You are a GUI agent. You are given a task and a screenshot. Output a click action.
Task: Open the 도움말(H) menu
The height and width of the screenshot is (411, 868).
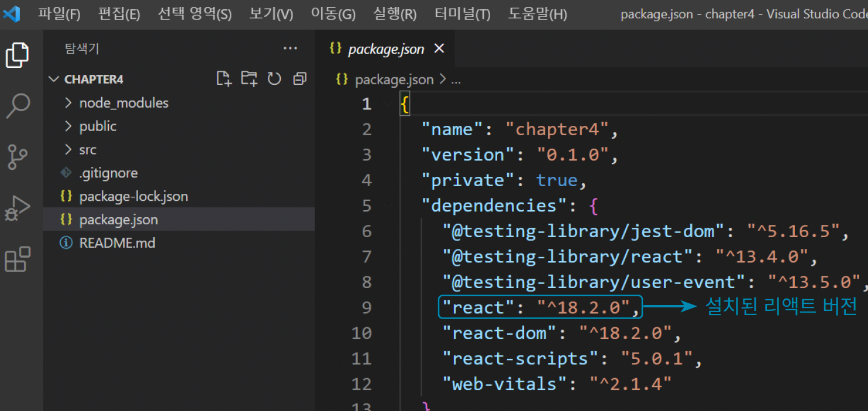pyautogui.click(x=538, y=14)
